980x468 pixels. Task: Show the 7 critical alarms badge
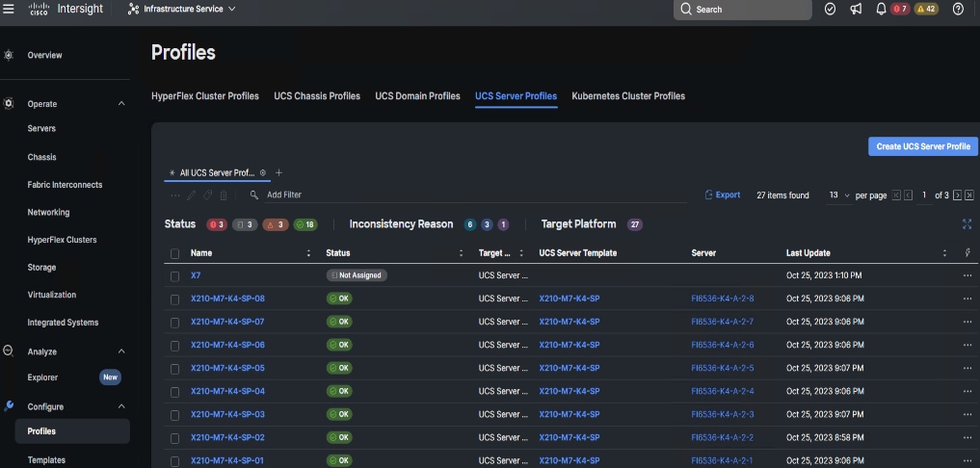pyautogui.click(x=900, y=10)
